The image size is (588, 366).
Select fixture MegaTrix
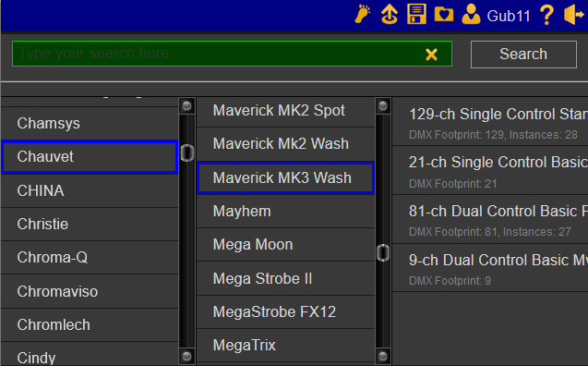[286, 346]
